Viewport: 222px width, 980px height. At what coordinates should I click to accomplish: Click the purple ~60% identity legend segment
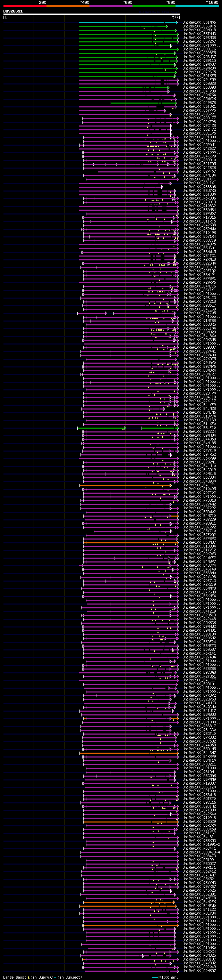coord(111,6)
